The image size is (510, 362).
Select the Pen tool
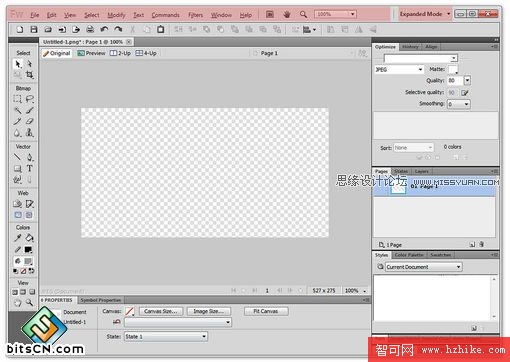tap(30, 157)
